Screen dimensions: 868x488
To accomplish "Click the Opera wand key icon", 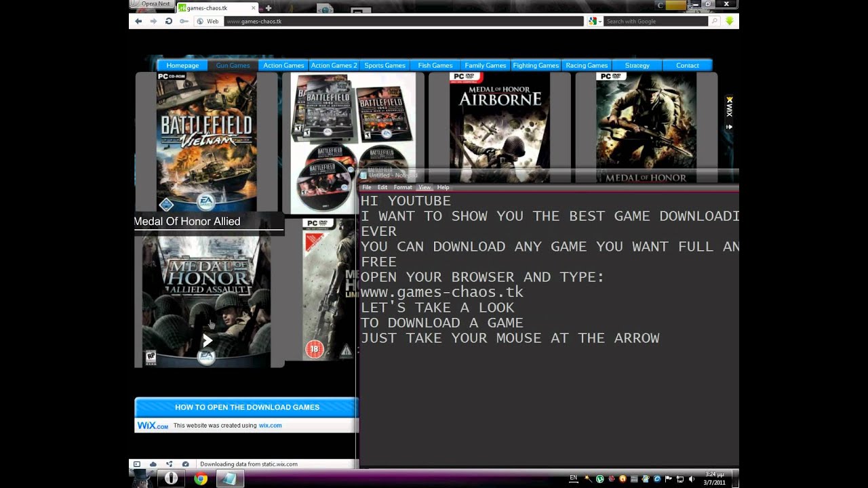I will (x=184, y=21).
